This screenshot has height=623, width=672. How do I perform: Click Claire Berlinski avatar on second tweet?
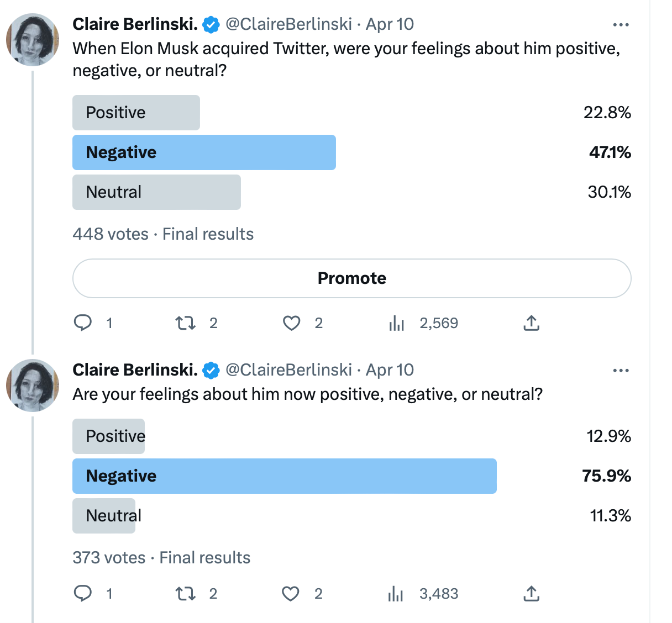(33, 386)
